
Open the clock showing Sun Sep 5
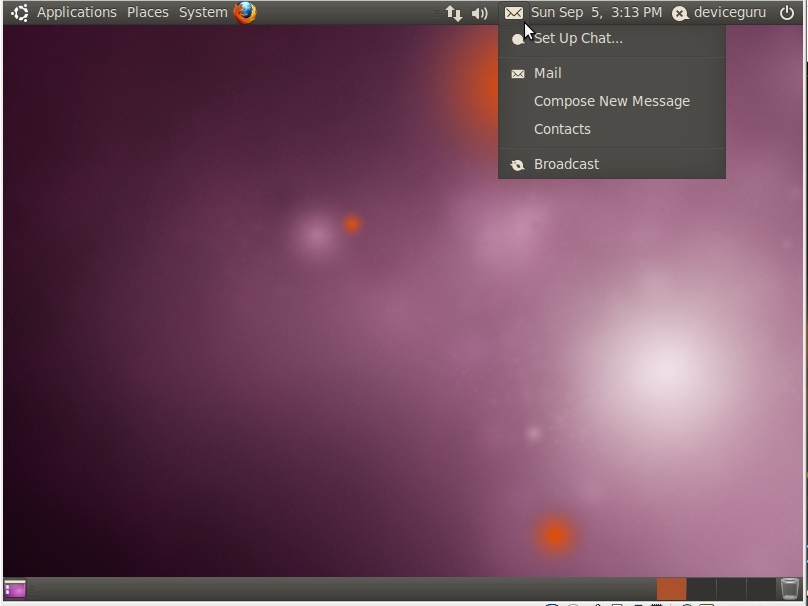[x=596, y=12]
